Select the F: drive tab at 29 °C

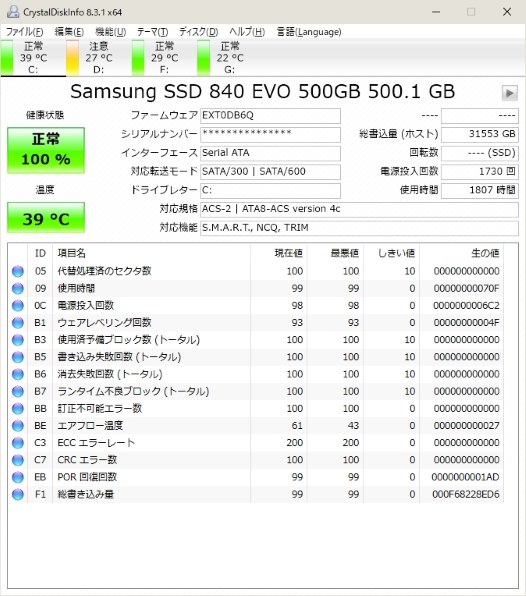click(164, 58)
